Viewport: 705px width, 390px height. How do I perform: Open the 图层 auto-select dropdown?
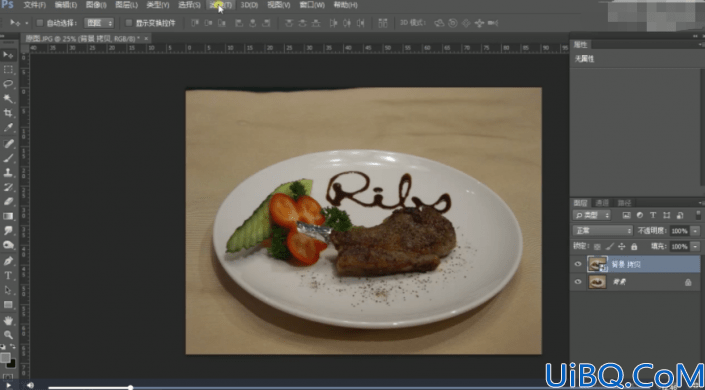(99, 23)
